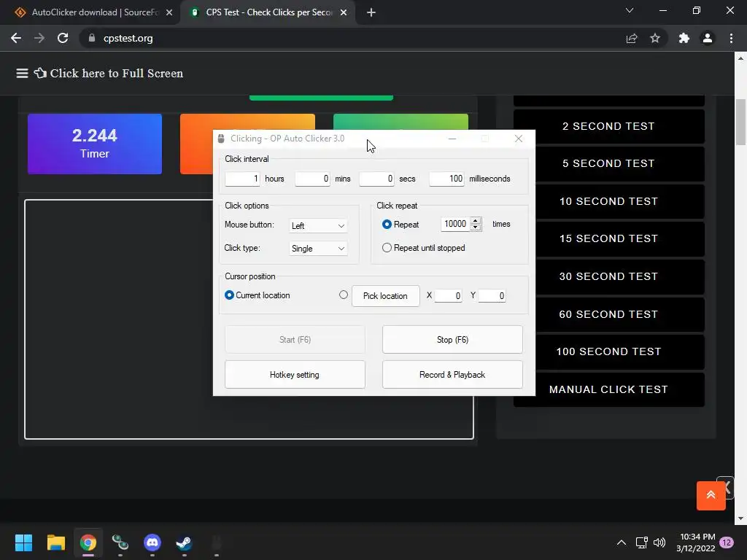Click the X coordinate field
747x560 pixels.
pos(448,296)
